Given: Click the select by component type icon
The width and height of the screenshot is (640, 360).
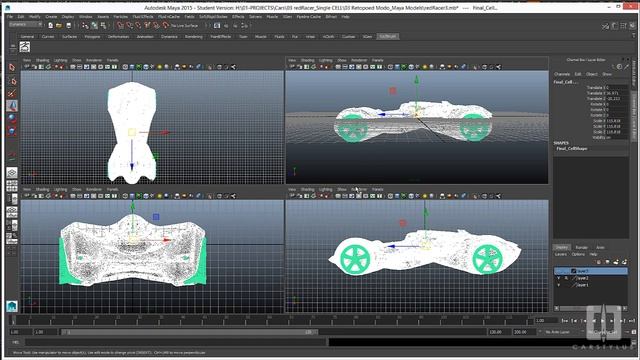Looking at the screenshot, I should click(103, 25).
